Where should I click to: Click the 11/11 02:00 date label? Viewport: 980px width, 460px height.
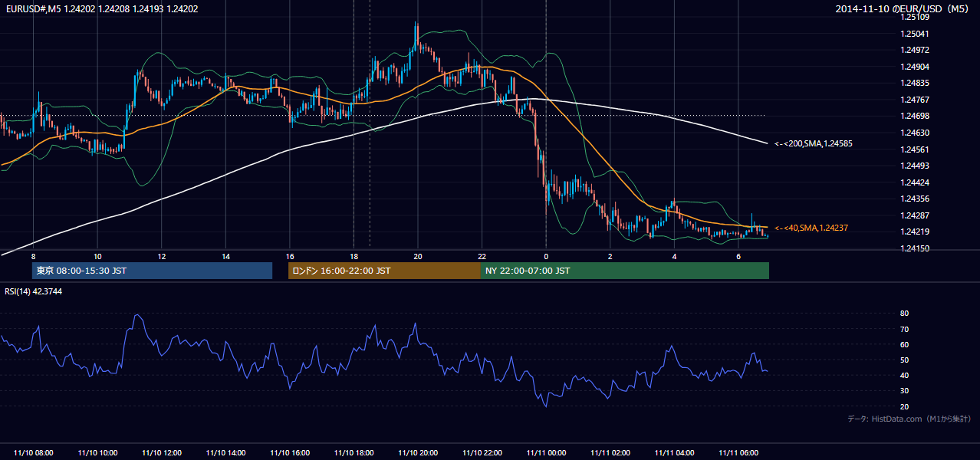tap(610, 453)
